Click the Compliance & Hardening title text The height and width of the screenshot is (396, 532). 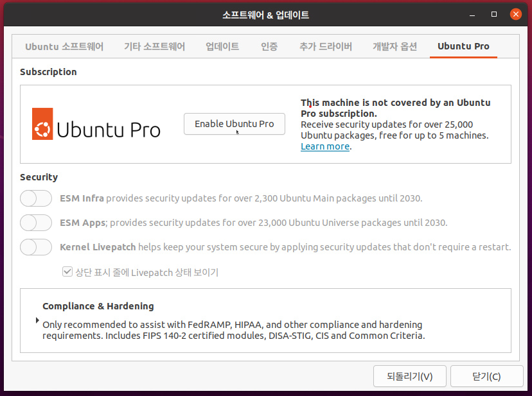point(98,306)
